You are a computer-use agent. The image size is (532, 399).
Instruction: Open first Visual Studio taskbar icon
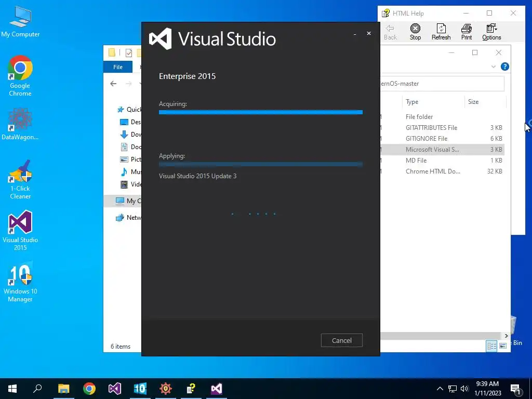[115, 389]
